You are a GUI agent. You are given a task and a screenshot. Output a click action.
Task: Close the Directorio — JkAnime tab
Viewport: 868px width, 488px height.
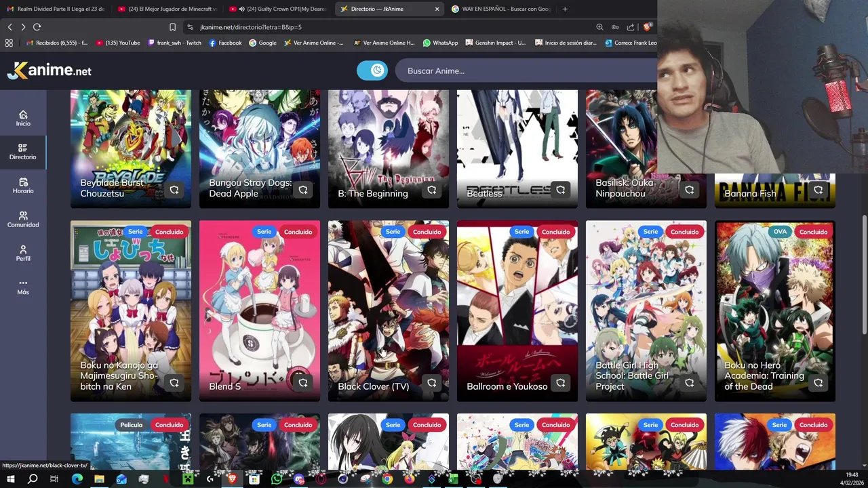coord(437,9)
